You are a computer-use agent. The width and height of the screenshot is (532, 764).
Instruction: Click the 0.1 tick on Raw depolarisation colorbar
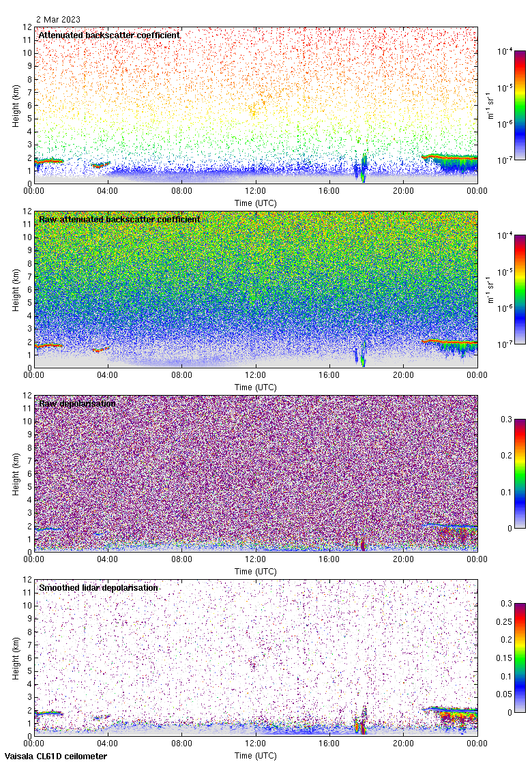click(x=506, y=492)
